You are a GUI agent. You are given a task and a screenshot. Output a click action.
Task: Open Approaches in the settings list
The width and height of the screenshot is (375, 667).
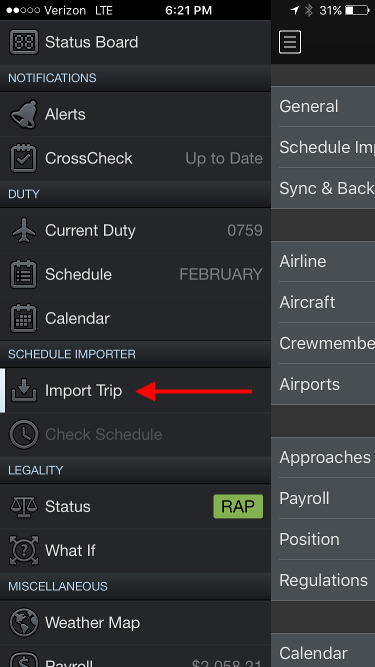pos(323,457)
